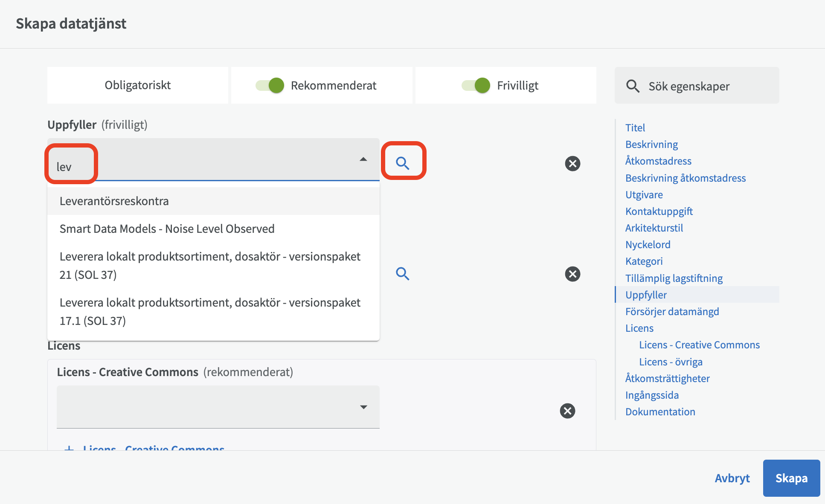Choose Smart Data Models - Noise Level Observed
The height and width of the screenshot is (504, 825).
click(x=167, y=229)
